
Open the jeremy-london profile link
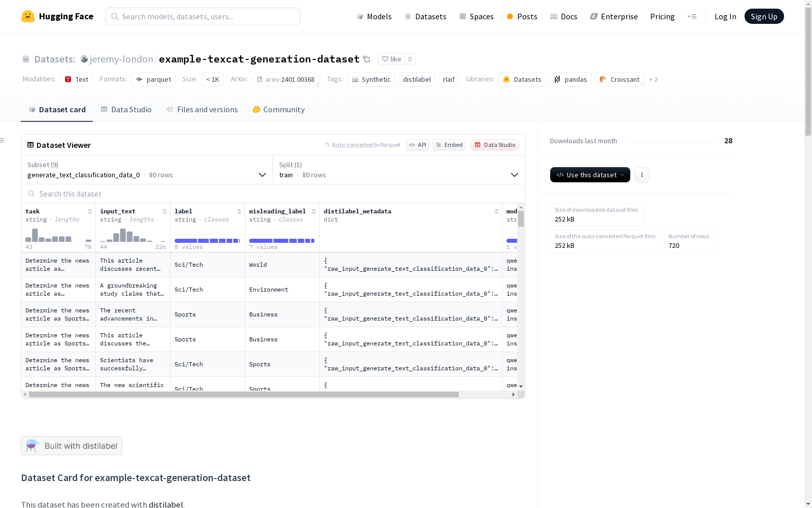(121, 59)
